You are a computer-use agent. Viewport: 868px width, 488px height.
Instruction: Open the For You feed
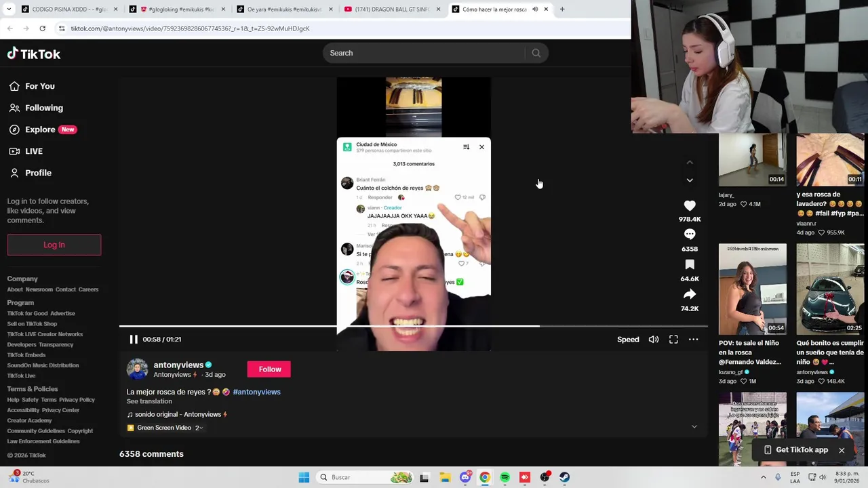[32, 86]
